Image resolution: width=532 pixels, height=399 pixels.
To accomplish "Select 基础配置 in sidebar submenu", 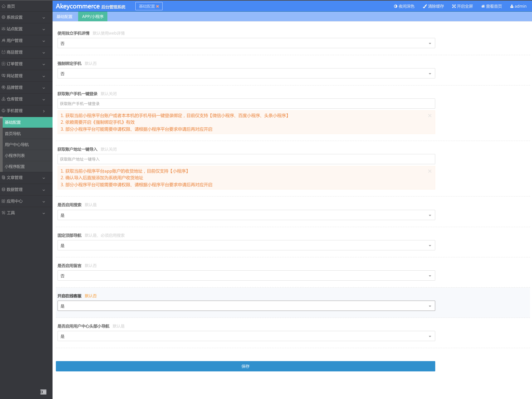I will click(28, 122).
